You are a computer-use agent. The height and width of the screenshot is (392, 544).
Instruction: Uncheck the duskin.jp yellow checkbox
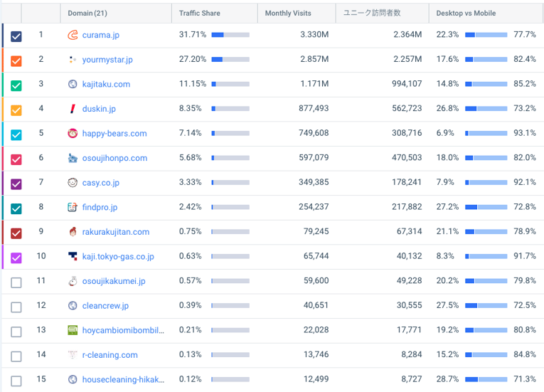[16, 110]
